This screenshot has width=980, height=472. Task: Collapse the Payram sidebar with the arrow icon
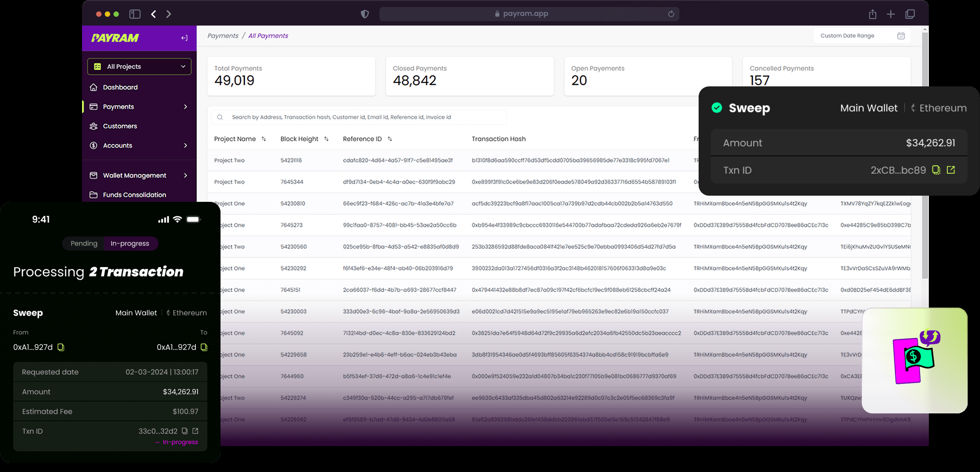(184, 38)
